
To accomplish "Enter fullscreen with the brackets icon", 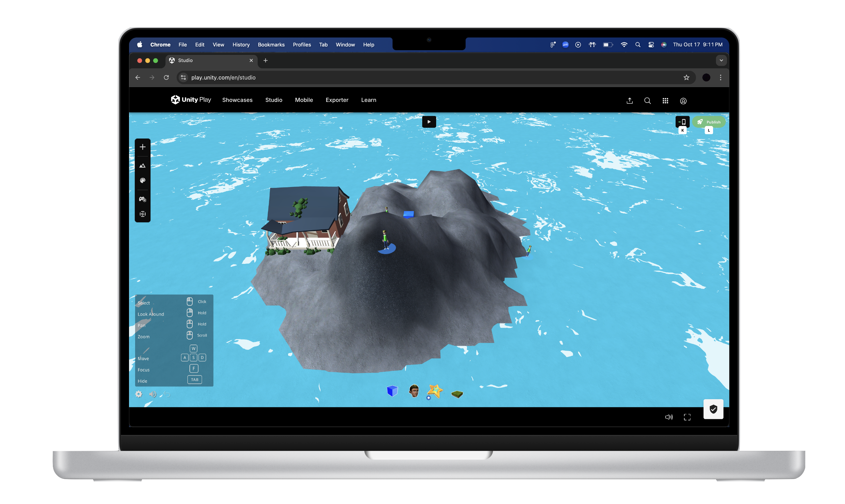I will (687, 417).
